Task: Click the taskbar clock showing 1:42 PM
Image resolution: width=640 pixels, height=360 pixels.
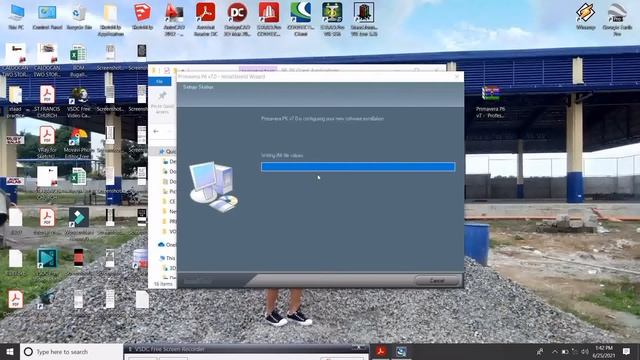Action: (x=604, y=351)
